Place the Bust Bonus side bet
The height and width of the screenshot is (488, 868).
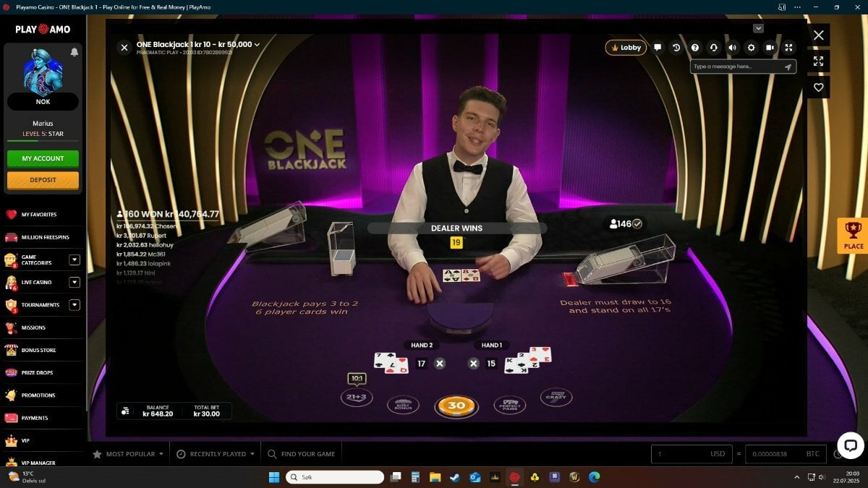[x=403, y=405]
